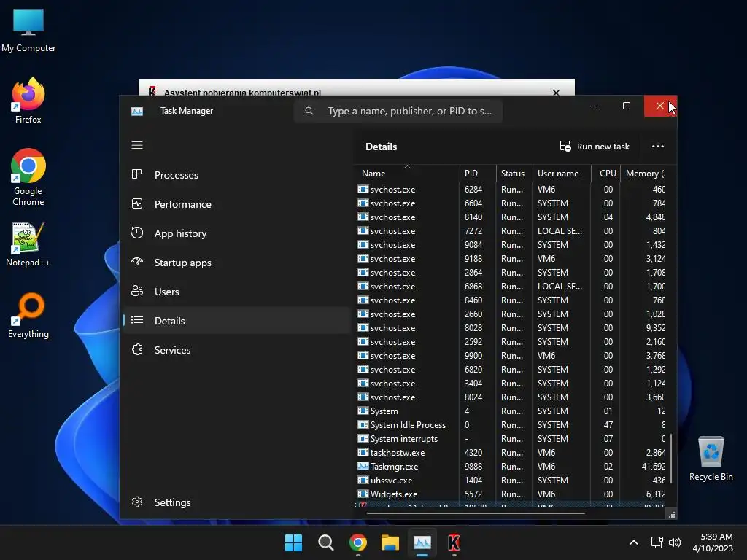Click the LOCAL SE... user of PID 7272

click(x=560, y=230)
